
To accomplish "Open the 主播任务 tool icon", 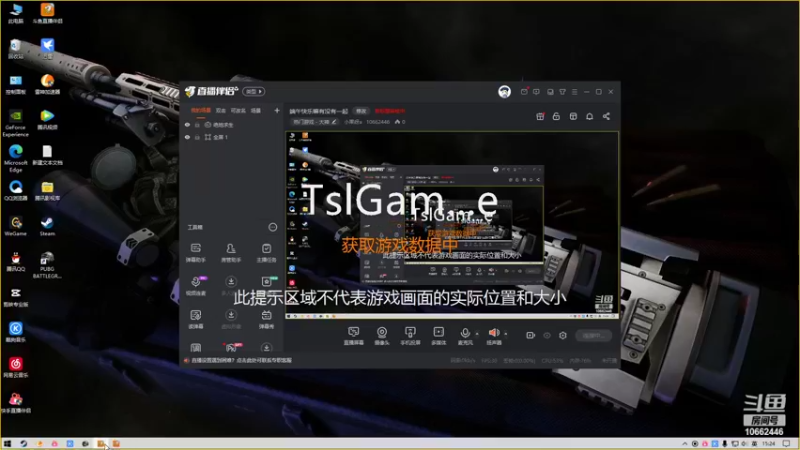I will (x=266, y=252).
